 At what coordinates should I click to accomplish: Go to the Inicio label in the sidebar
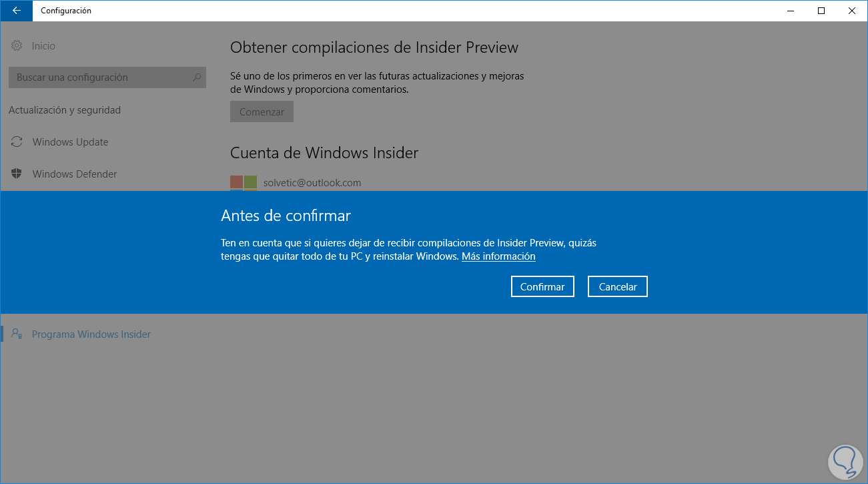pyautogui.click(x=43, y=46)
